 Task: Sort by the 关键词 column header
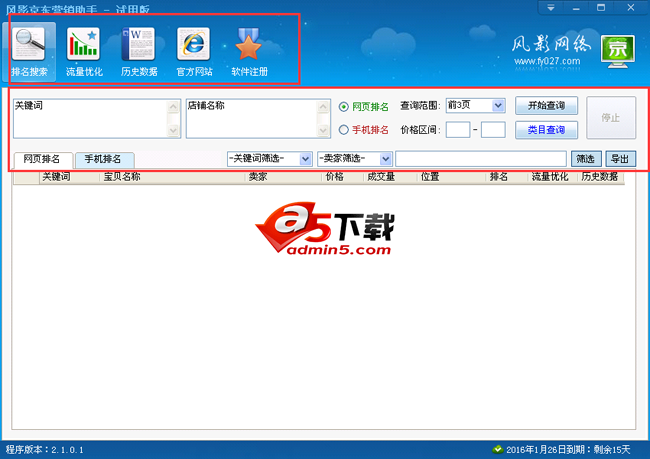click(x=69, y=177)
